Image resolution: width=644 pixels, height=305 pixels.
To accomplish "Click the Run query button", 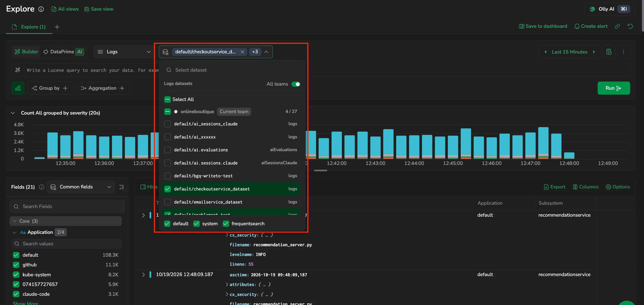I will pos(613,88).
